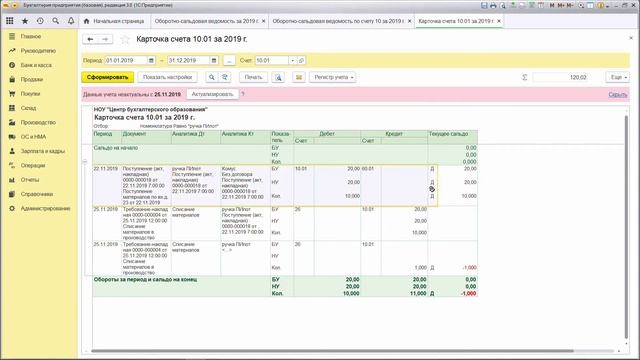640x360 pixels.
Task: Click the sum sigma icon
Action: coord(525,77)
